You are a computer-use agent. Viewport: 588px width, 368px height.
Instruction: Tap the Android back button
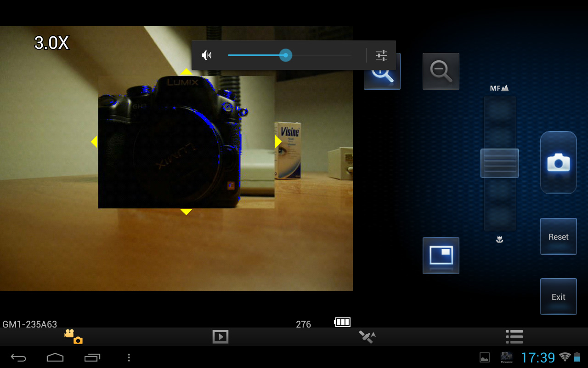click(x=18, y=357)
